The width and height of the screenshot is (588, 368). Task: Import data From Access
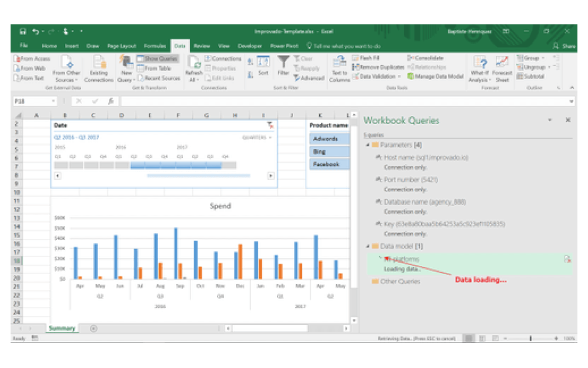coord(32,59)
